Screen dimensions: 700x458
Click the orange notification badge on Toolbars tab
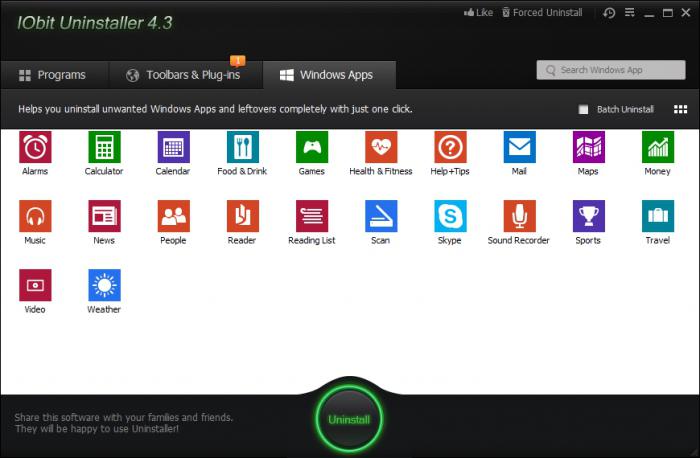(238, 61)
